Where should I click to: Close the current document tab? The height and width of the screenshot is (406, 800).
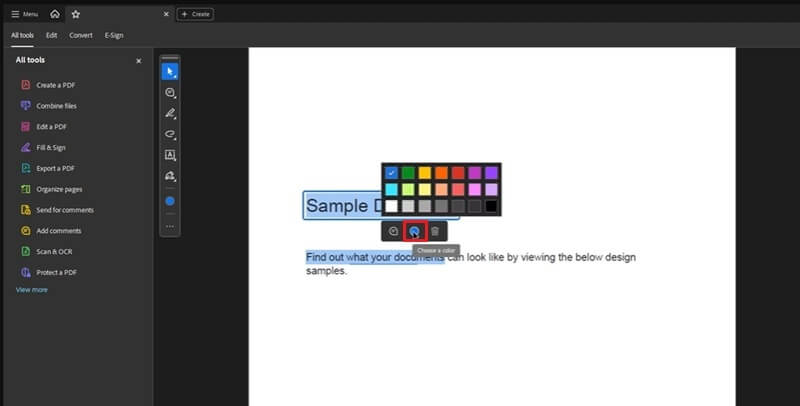(x=166, y=14)
